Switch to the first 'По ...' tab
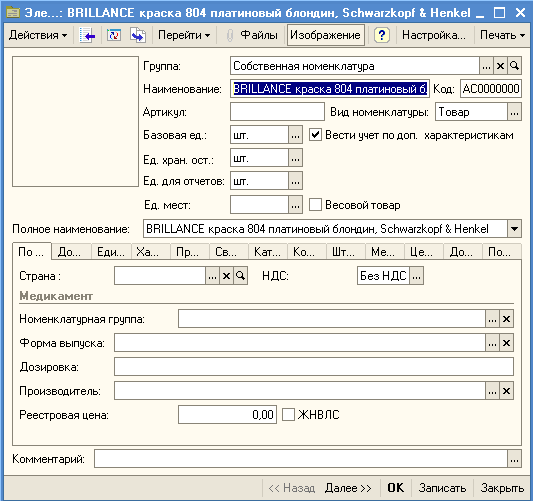The image size is (533, 501). click(31, 252)
